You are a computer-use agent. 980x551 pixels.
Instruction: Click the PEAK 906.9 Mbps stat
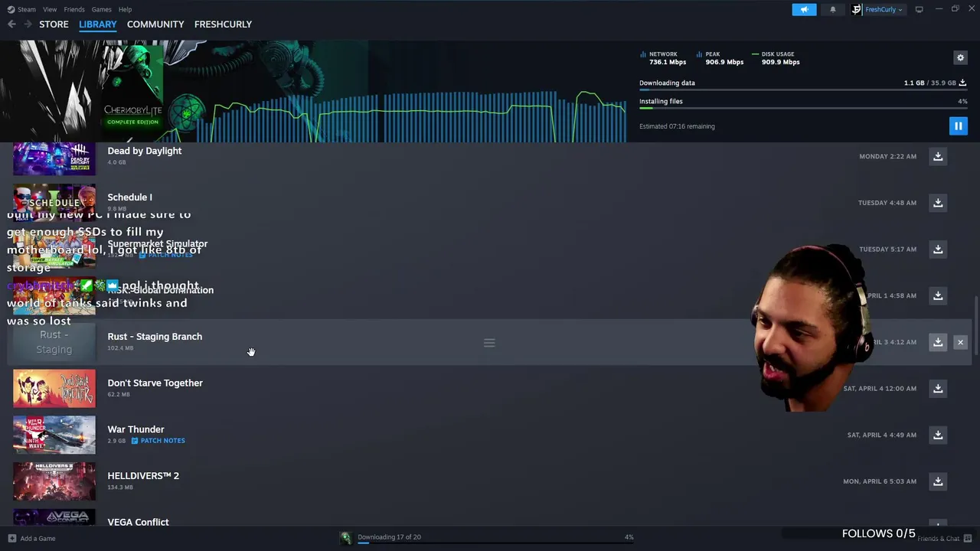(720, 58)
